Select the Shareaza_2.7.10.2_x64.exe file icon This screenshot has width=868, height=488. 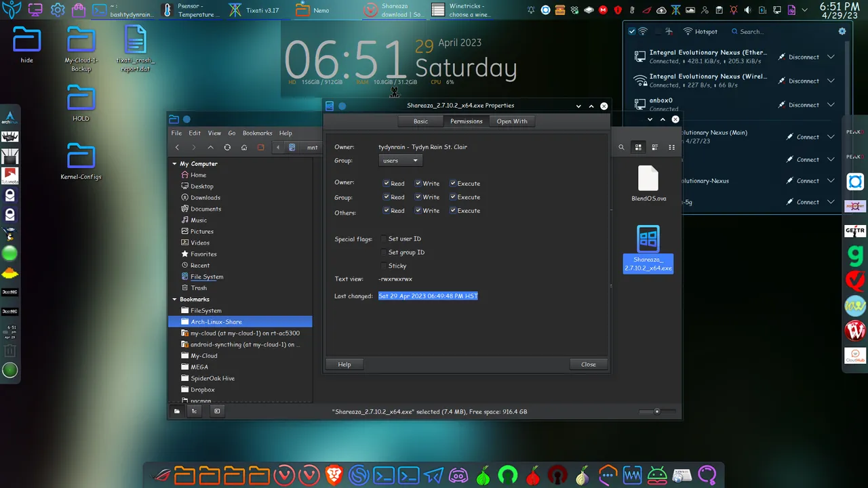coord(648,239)
